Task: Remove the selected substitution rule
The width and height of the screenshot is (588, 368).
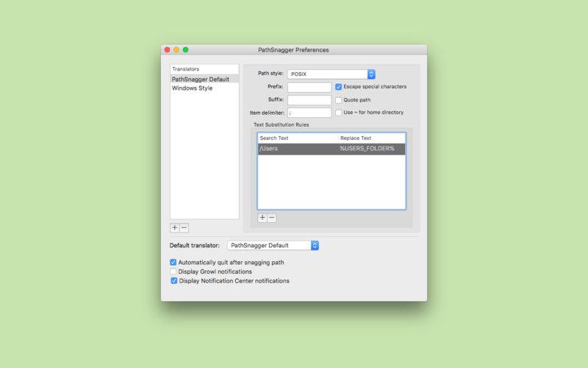Action: click(x=272, y=217)
